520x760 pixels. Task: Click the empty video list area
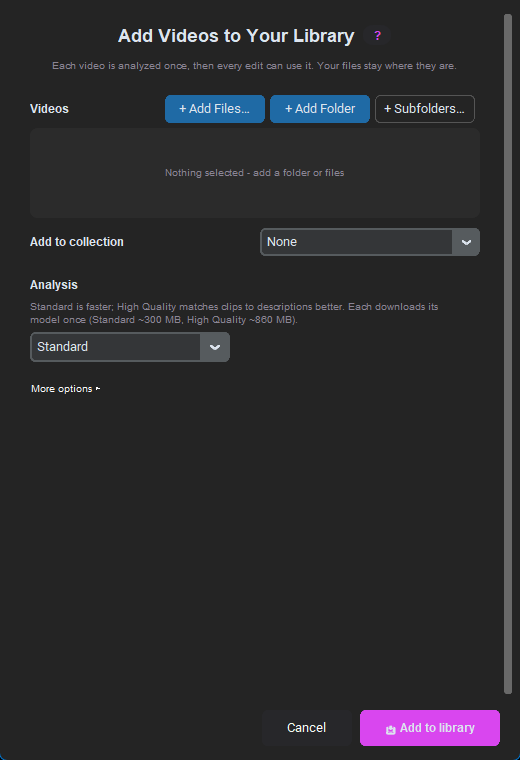pos(255,173)
